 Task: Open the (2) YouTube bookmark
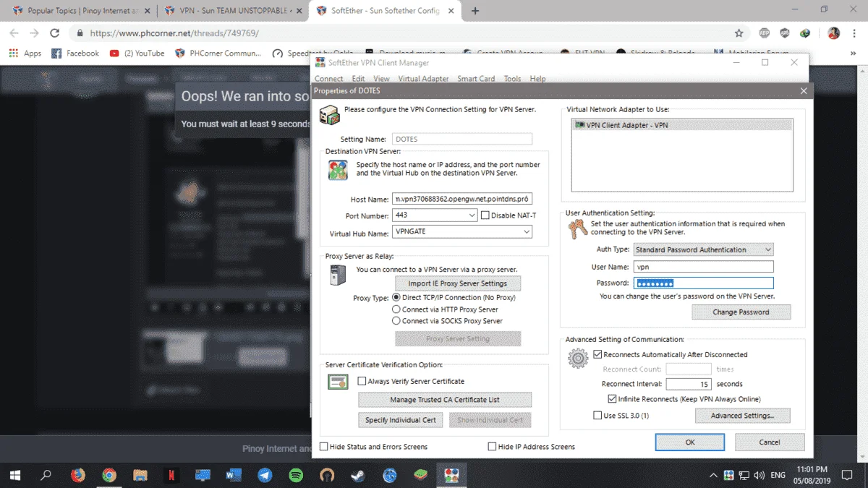137,53
